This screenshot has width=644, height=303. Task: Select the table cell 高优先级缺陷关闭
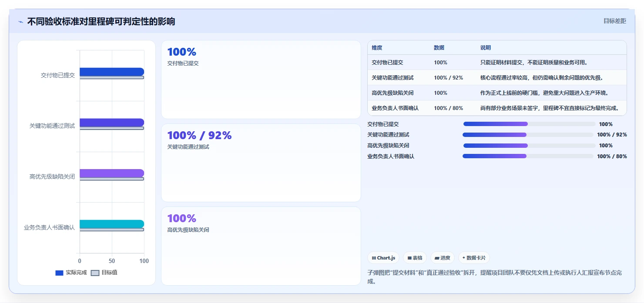click(x=392, y=93)
